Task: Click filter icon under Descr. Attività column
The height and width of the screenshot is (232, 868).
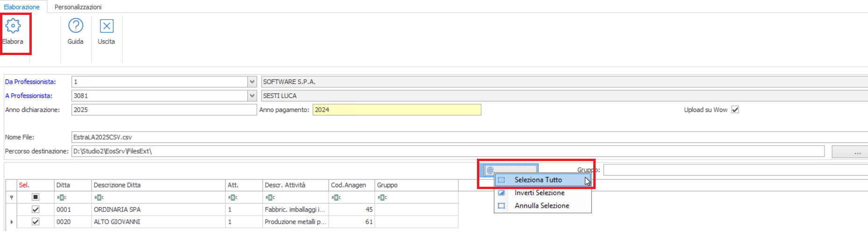Action: [x=270, y=197]
